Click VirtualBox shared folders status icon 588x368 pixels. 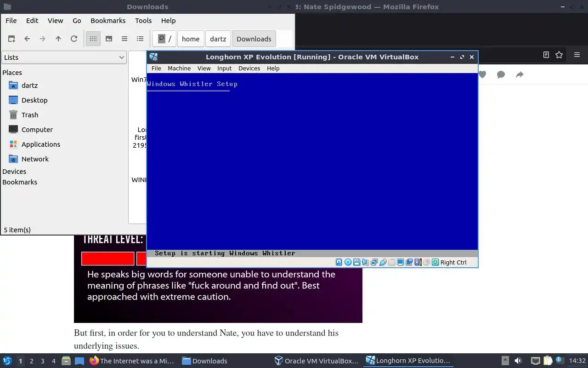pos(391,262)
